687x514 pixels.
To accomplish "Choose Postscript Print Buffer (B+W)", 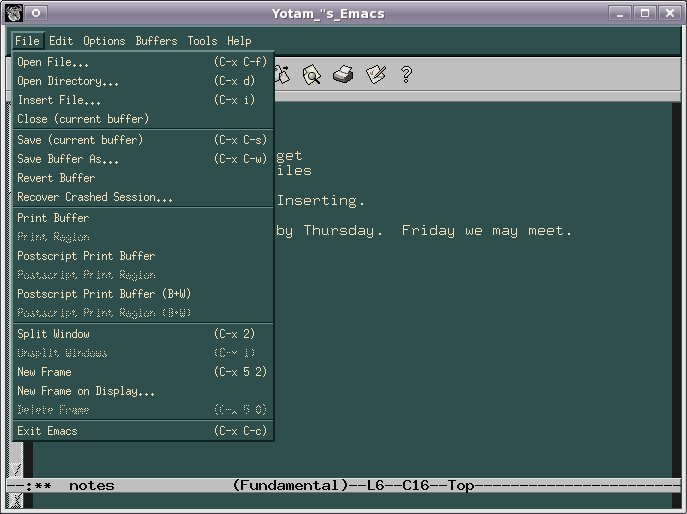I will pos(143,294).
